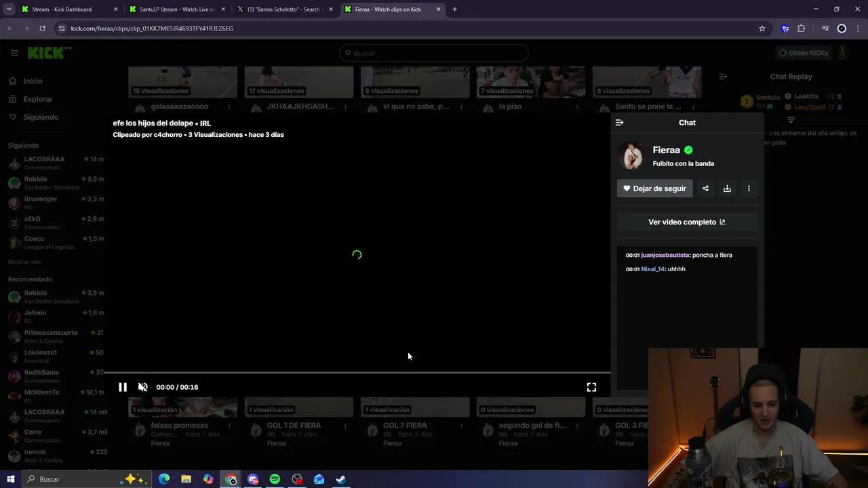
Task: Open the browser side panel icon
Action: 825,28
